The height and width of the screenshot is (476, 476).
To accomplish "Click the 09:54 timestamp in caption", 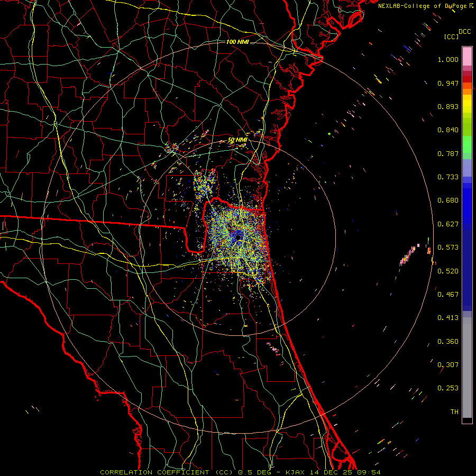I will (x=369, y=472).
